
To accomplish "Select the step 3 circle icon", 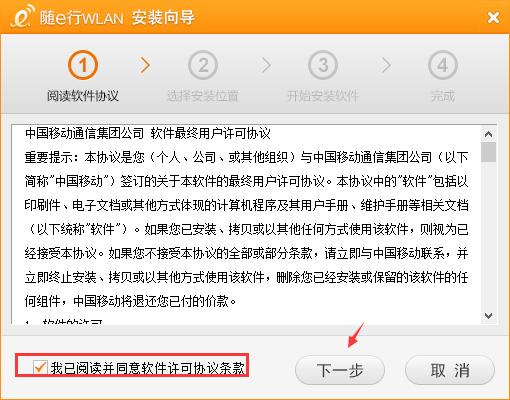I will tap(323, 65).
